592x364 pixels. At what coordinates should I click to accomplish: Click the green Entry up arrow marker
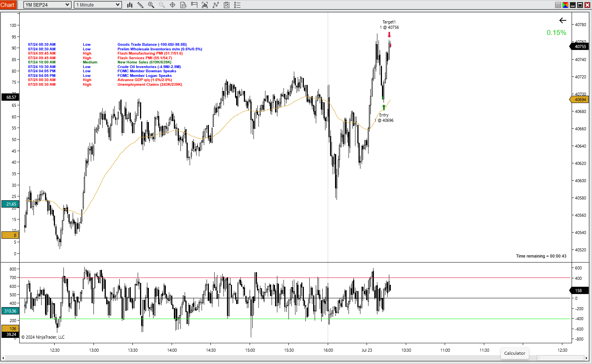pyautogui.click(x=384, y=108)
